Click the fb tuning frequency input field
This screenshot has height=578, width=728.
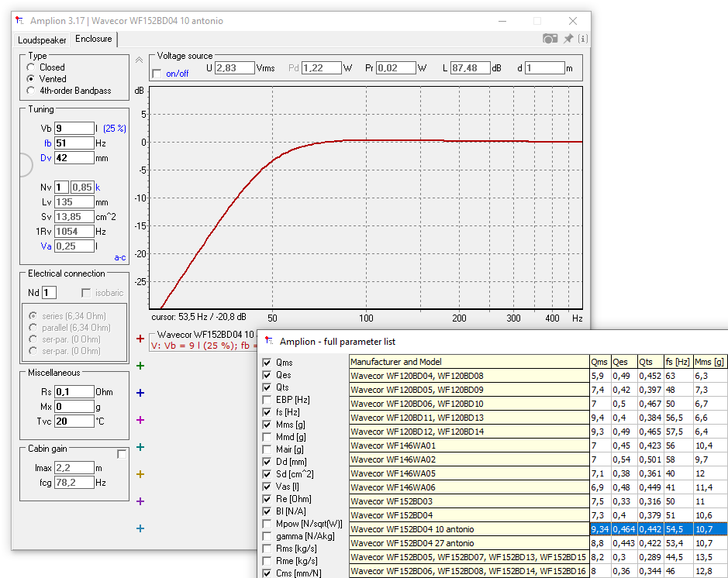(74, 143)
